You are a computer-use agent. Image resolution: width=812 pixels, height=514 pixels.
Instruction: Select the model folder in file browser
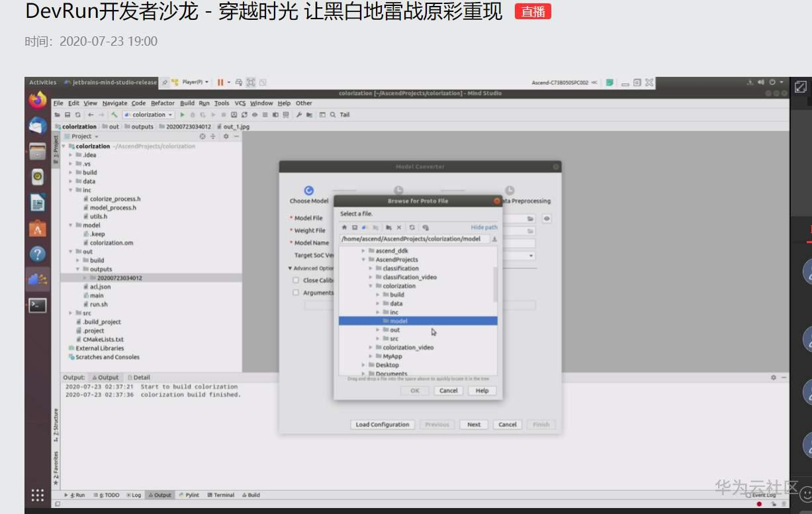coord(418,321)
